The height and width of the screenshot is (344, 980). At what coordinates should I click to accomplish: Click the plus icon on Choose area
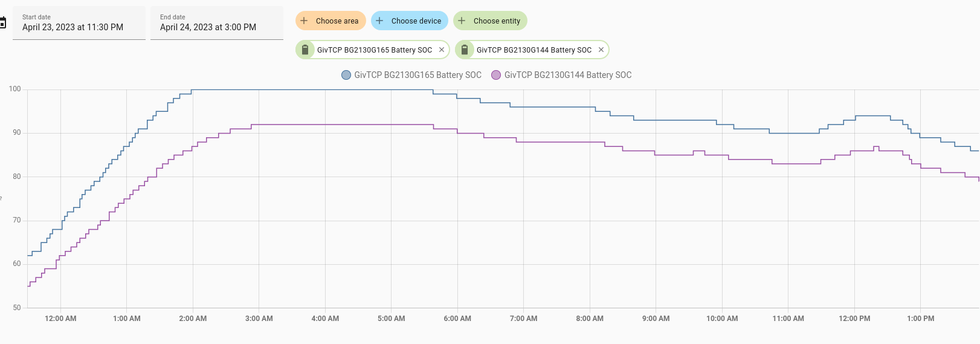304,21
